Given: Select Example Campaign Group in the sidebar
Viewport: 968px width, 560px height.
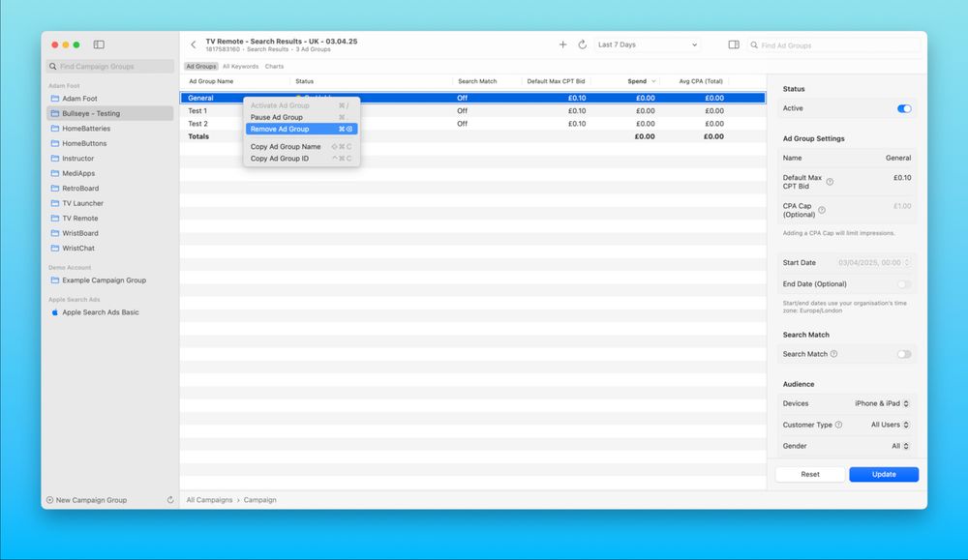Looking at the screenshot, I should tap(110, 280).
